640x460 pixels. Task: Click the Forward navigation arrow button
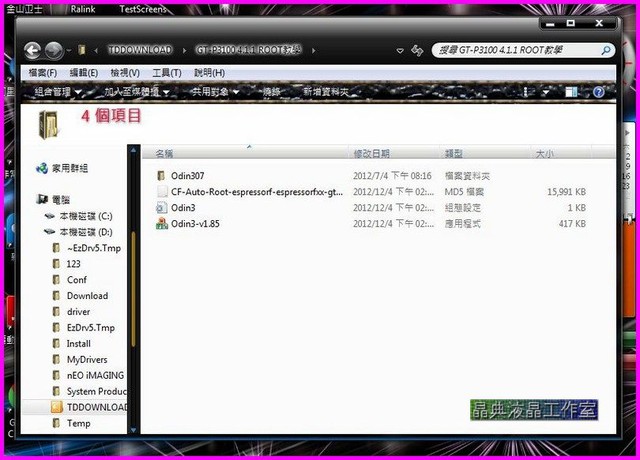[x=53, y=50]
